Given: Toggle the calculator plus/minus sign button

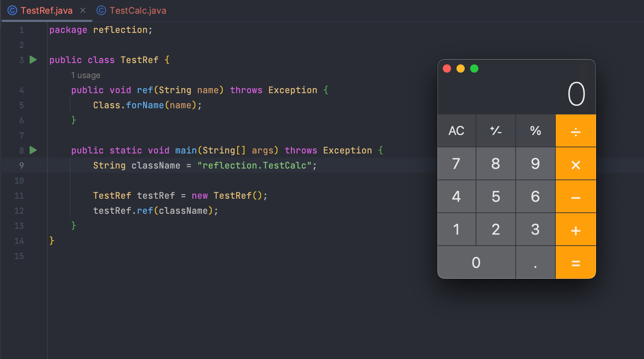Looking at the screenshot, I should click(496, 131).
